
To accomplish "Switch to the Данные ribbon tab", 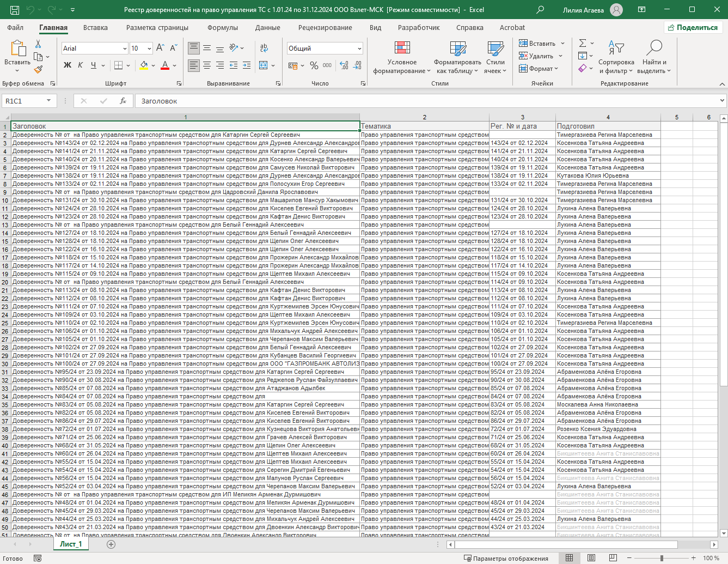I will click(x=267, y=27).
